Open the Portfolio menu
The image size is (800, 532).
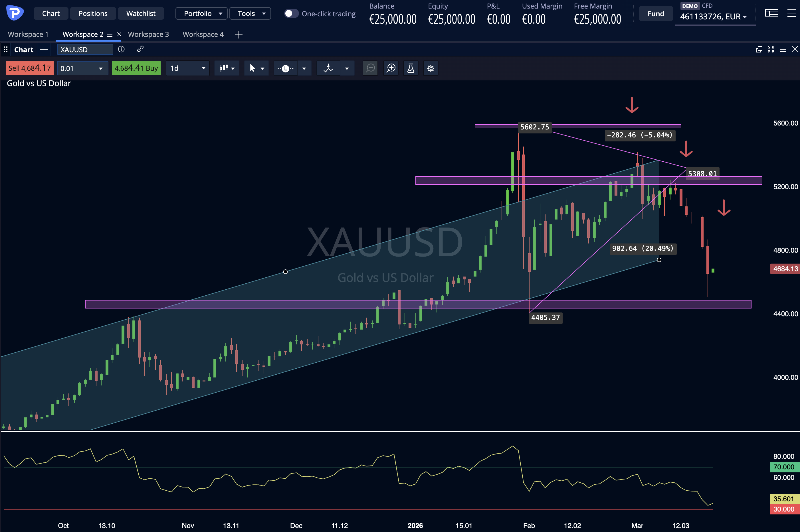[201, 14]
